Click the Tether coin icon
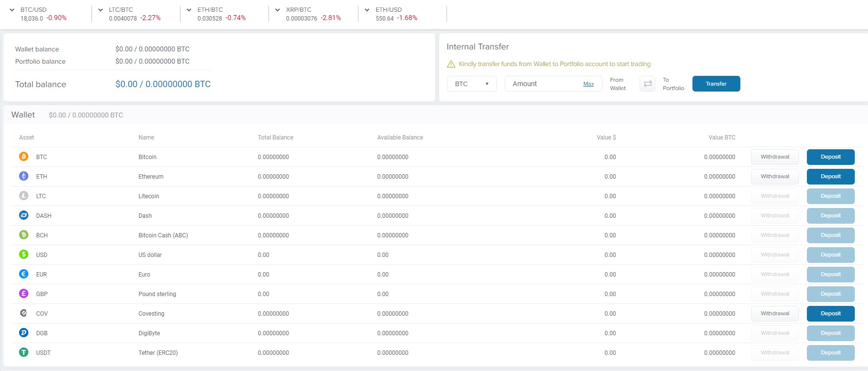The width and height of the screenshot is (868, 371). [23, 352]
